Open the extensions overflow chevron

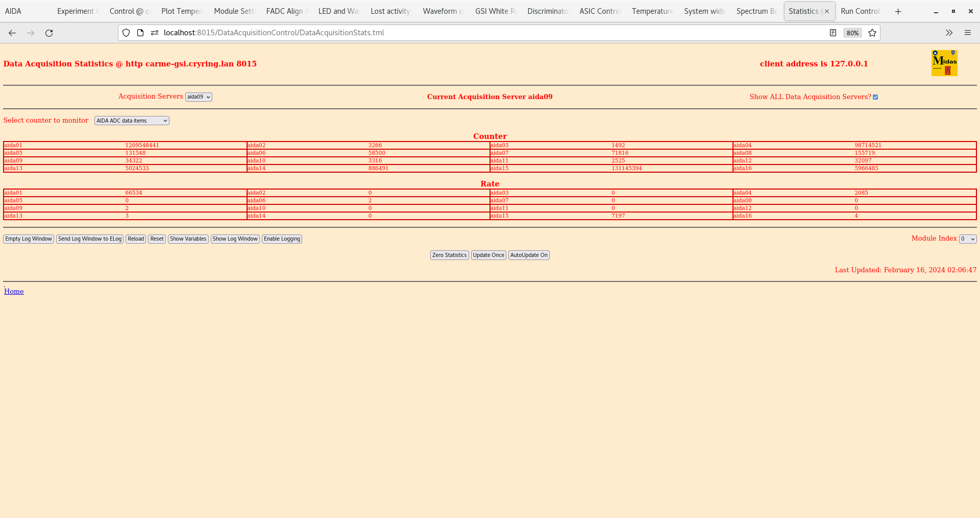[x=949, y=33]
